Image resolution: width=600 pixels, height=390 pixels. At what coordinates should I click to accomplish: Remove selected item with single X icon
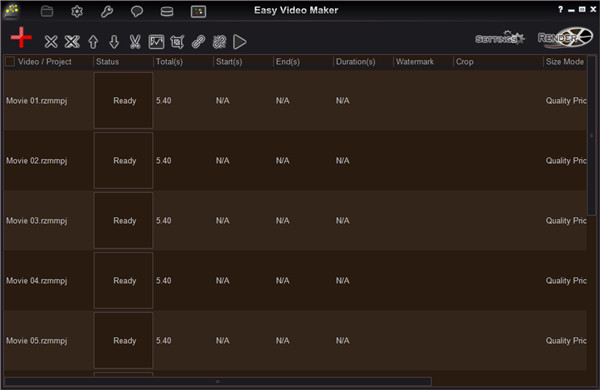(x=51, y=42)
